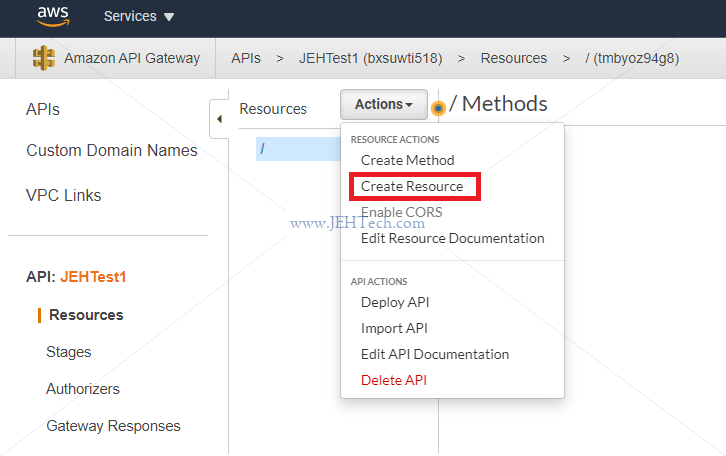This screenshot has height=456, width=726.
Task: Open the Resources breadcrumb link
Action: [513, 58]
